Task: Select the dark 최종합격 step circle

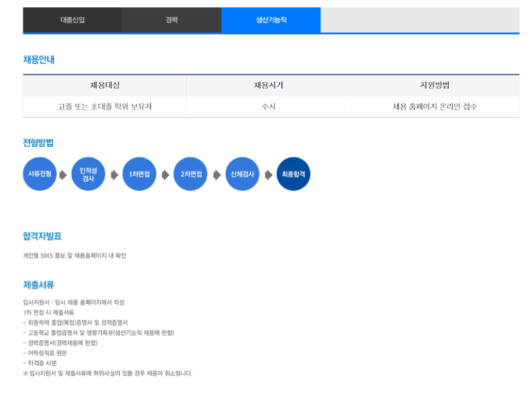Action: click(293, 175)
